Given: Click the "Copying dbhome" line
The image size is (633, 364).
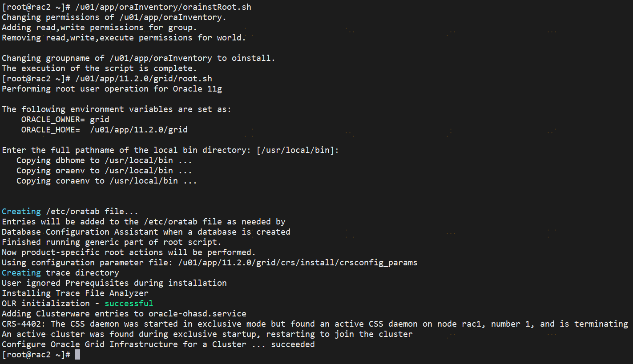Looking at the screenshot, I should coord(104,160).
